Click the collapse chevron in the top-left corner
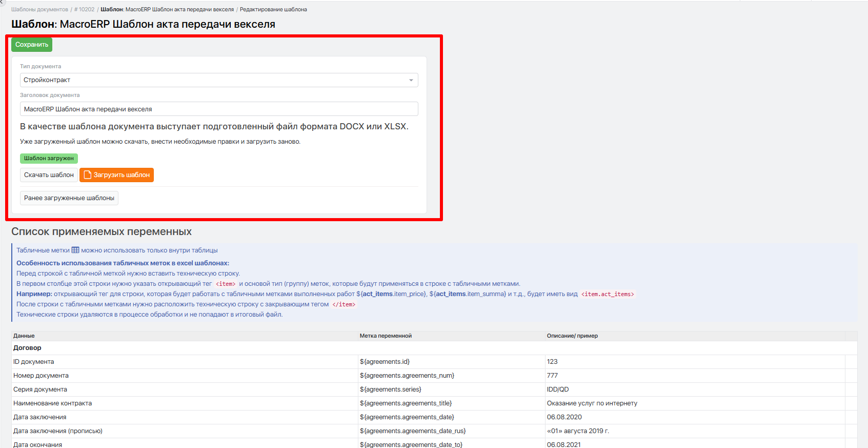Viewport: 868px width, 448px height. [x=2, y=3]
